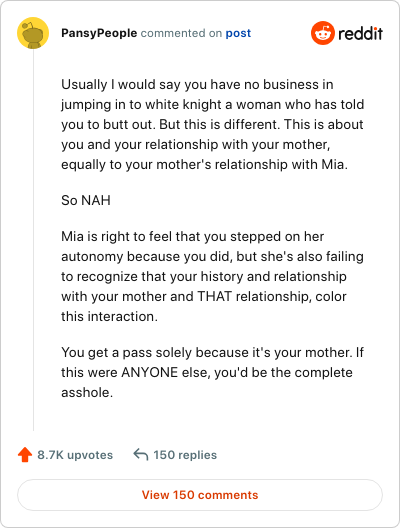Click the "So NAH" verdict line
The height and width of the screenshot is (528, 400).
(x=86, y=200)
